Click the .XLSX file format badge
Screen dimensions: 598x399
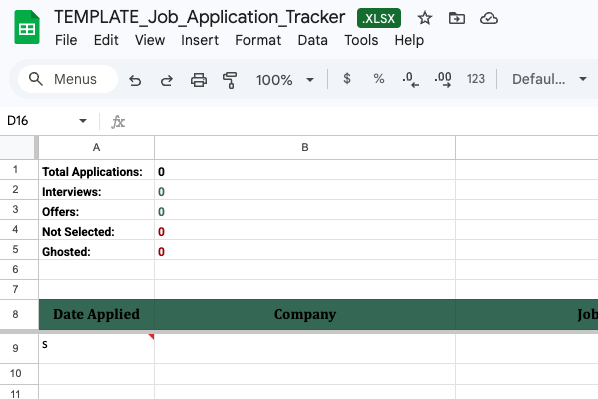379,18
